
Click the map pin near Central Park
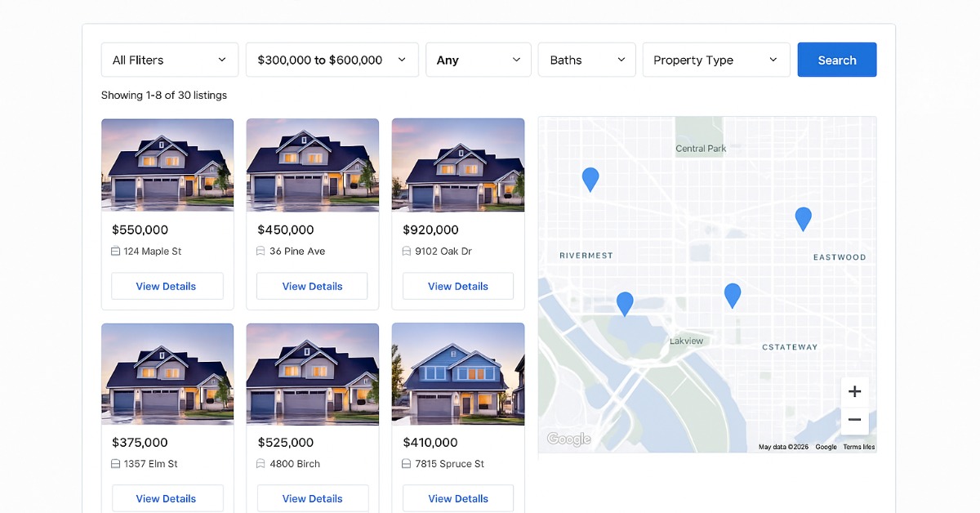590,179
